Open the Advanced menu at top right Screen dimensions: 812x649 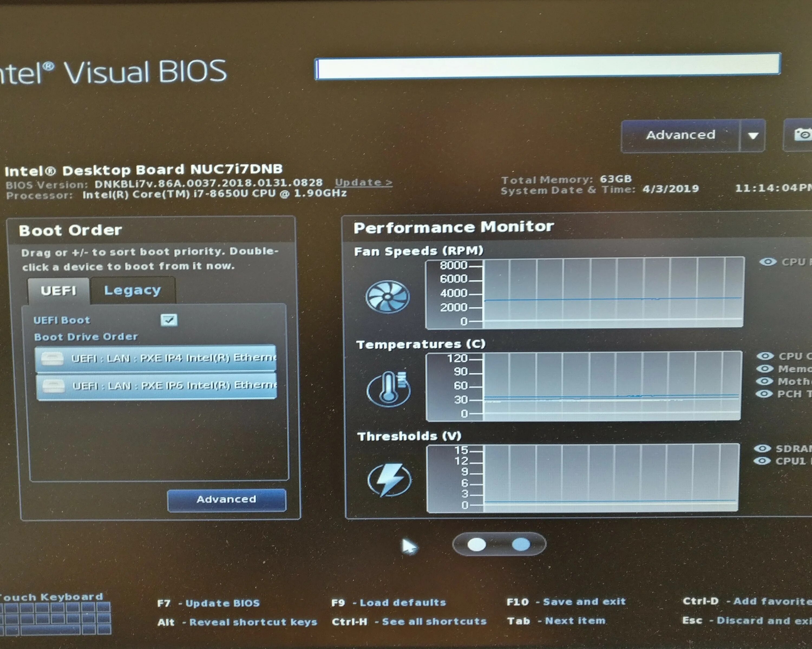click(x=680, y=135)
